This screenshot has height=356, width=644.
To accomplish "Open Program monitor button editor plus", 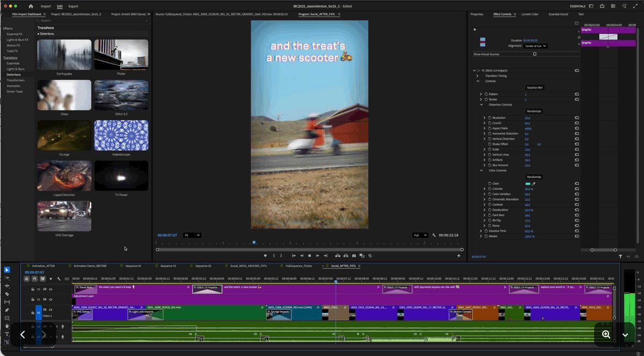I will point(459,256).
